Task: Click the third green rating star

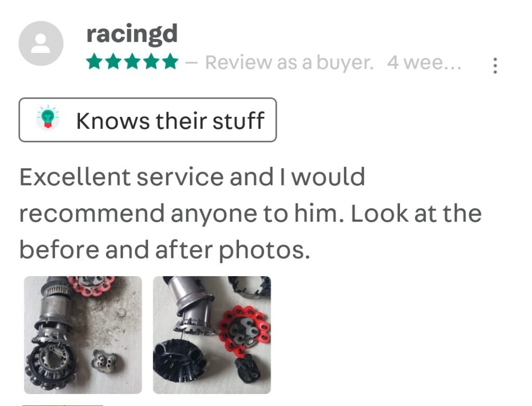Action: (132, 62)
